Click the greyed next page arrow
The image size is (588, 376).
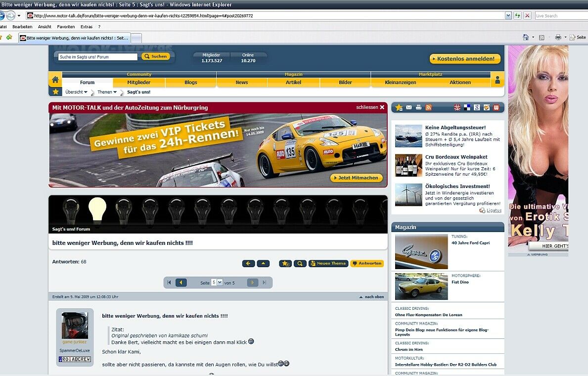pyautogui.click(x=252, y=282)
